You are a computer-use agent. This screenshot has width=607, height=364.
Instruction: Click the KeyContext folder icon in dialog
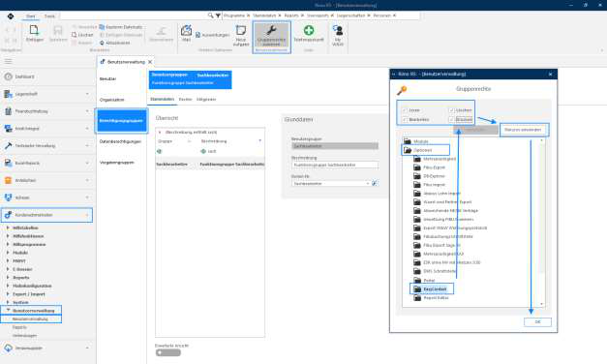coord(417,288)
